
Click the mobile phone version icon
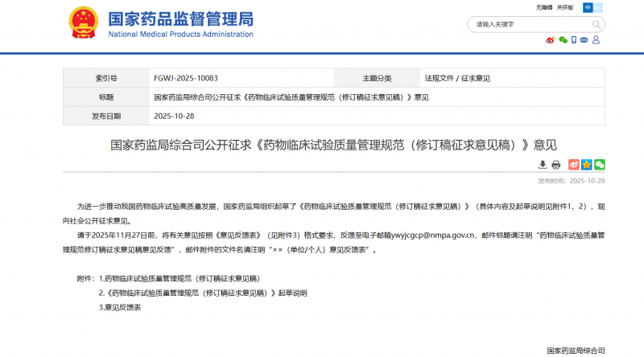pyautogui.click(x=574, y=39)
